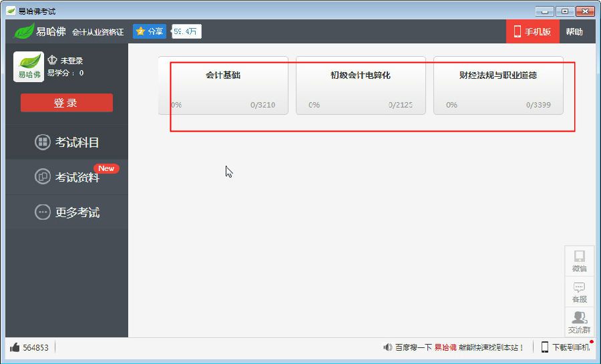Image resolution: width=601 pixels, height=364 pixels.
Task: Click the phone icon beside 下载到手机
Action: pos(545,347)
